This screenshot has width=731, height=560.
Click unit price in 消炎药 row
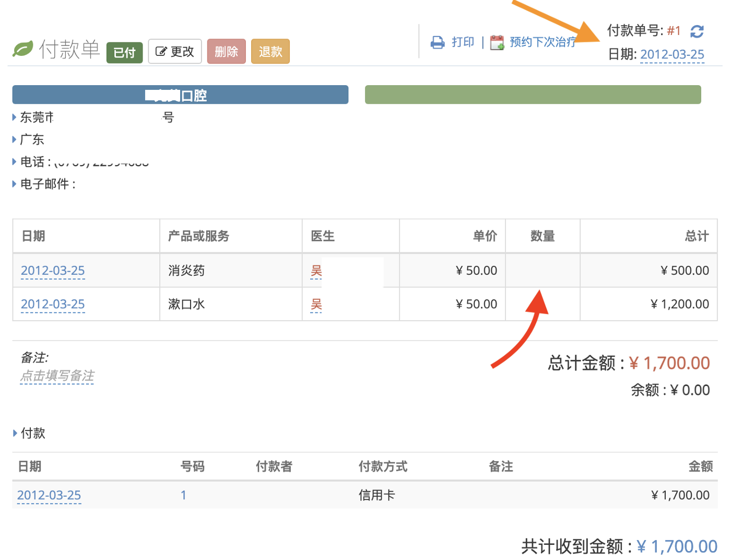pos(476,271)
